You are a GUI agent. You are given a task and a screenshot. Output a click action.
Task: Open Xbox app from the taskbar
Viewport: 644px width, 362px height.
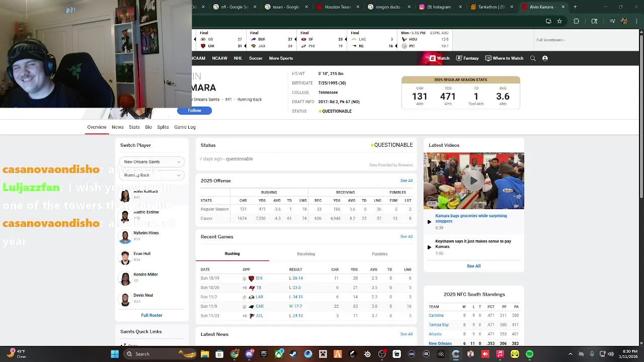(x=279, y=354)
